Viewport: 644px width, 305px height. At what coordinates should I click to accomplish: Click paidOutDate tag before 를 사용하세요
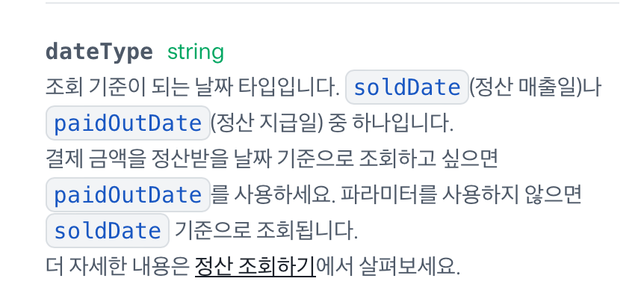tap(128, 195)
